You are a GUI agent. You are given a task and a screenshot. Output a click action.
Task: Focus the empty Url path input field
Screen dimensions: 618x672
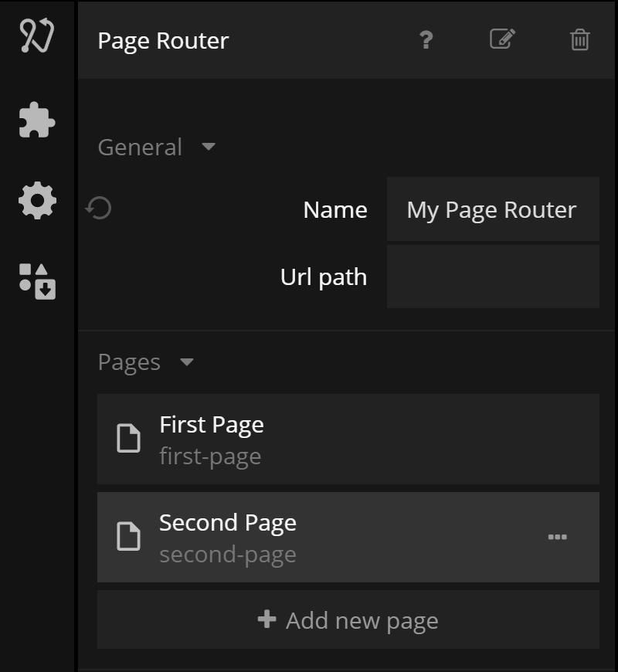click(492, 277)
